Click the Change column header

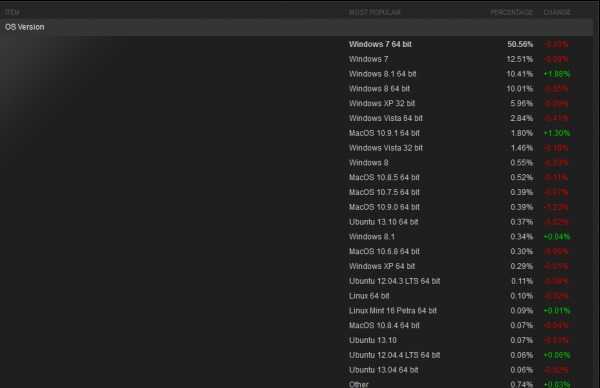pyautogui.click(x=557, y=12)
